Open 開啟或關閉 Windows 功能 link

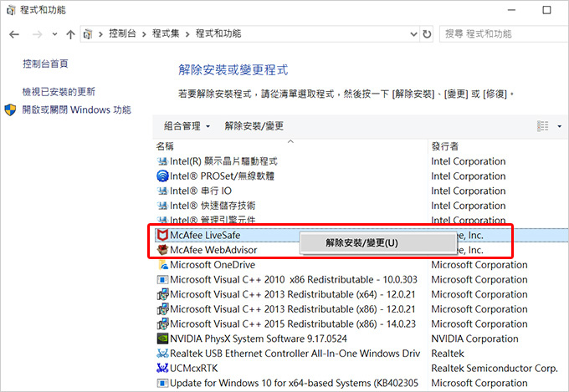(x=77, y=109)
